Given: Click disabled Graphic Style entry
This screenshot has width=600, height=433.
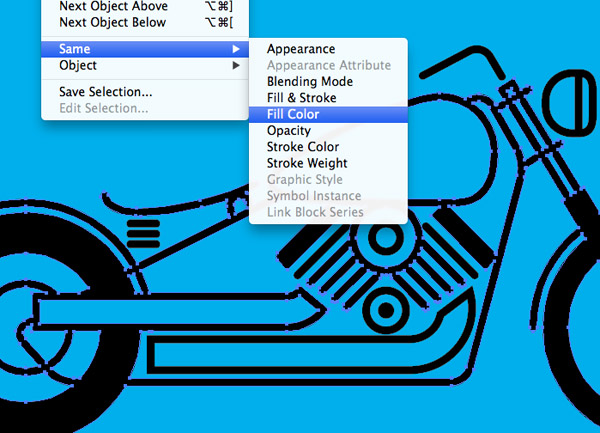Looking at the screenshot, I should (x=328, y=179).
